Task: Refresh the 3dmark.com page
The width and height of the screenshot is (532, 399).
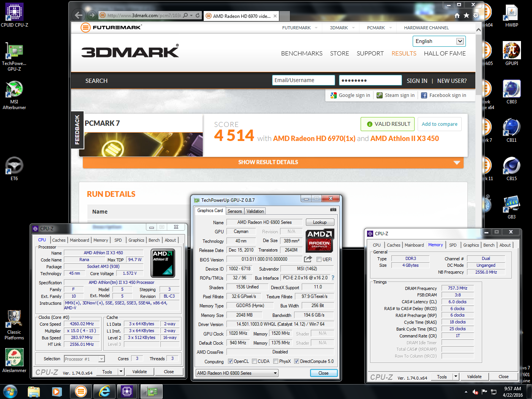Action: (x=198, y=15)
